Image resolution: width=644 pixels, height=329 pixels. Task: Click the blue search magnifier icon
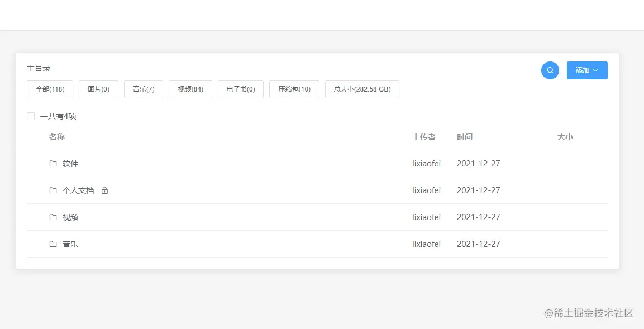[550, 70]
